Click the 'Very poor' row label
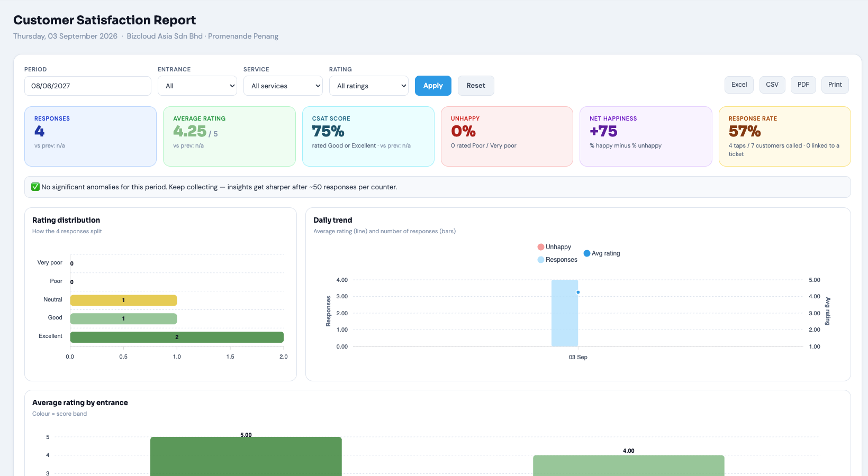Viewport: 868px width, 476px height. (x=50, y=262)
